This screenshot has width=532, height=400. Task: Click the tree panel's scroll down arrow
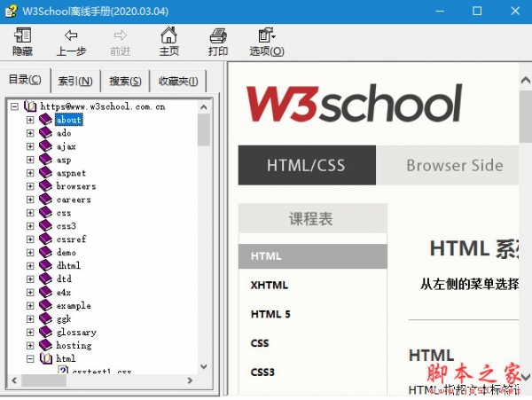click(204, 366)
